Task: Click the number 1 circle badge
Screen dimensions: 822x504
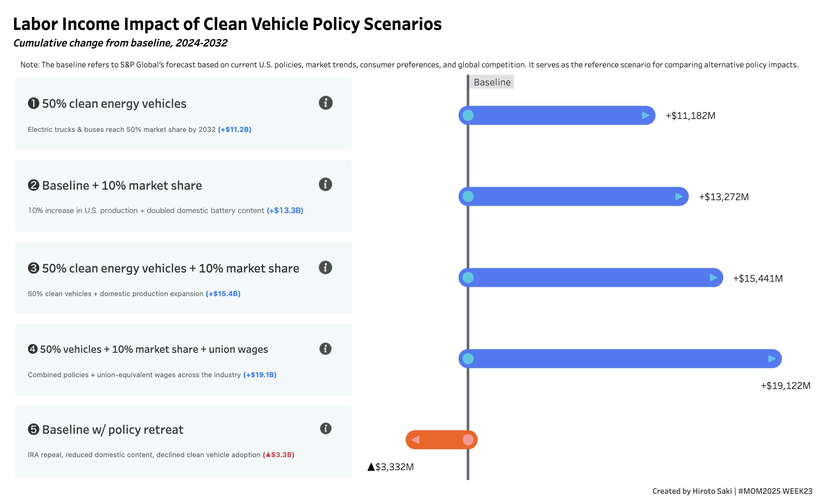Action: [33, 104]
